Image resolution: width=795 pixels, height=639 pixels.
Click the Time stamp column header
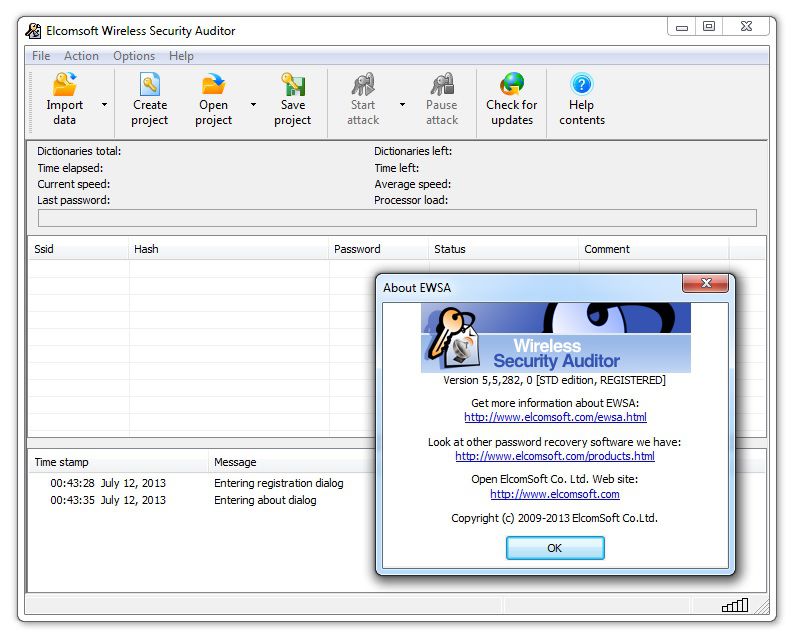118,462
